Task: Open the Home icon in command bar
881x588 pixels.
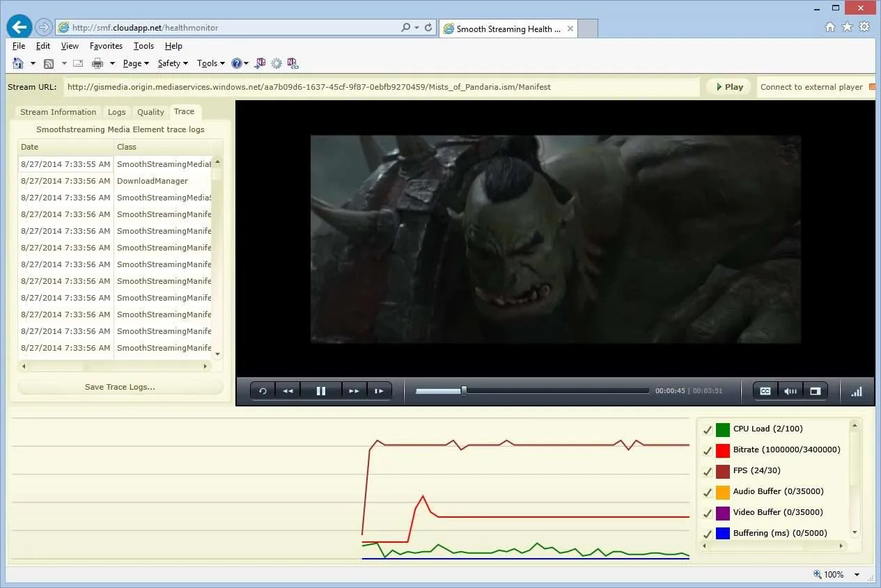Action: [x=17, y=63]
